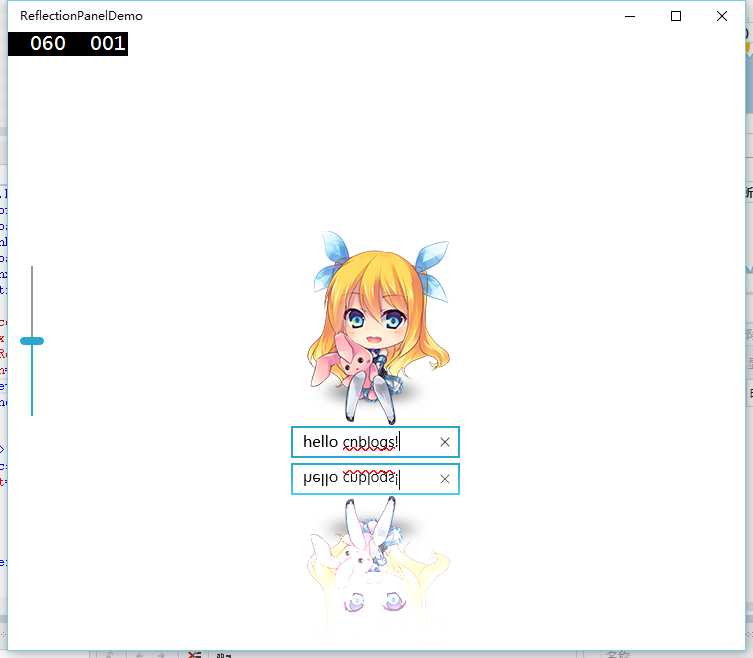
Task: Click the ReflectionPanelDemo window title
Action: click(81, 16)
